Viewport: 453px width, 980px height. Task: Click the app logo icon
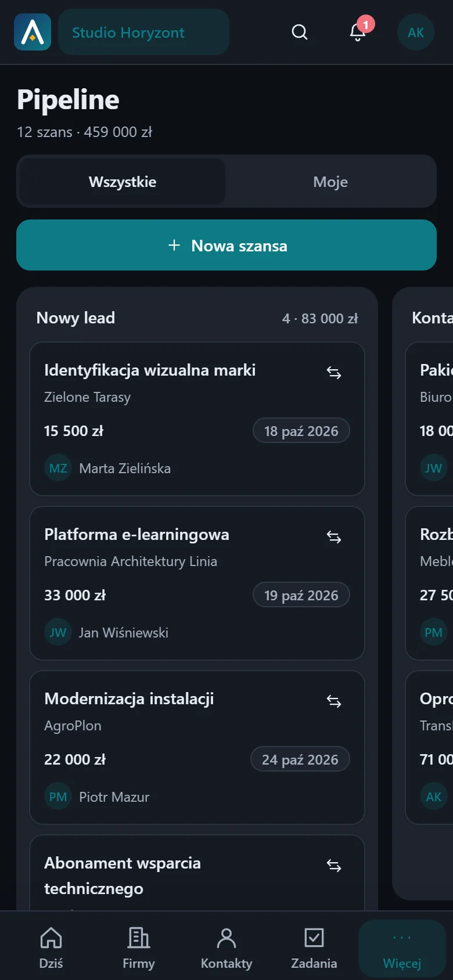tap(33, 32)
